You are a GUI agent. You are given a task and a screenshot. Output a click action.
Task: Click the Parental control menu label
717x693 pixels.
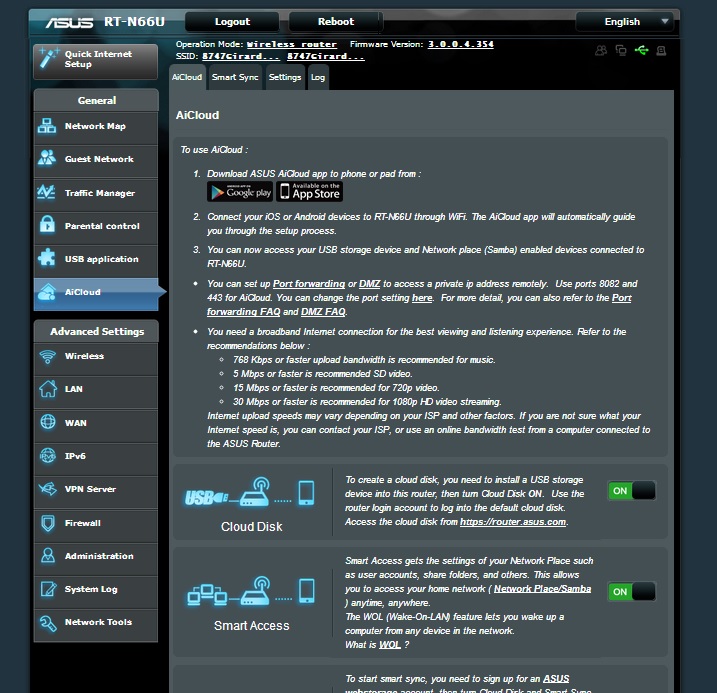click(102, 226)
